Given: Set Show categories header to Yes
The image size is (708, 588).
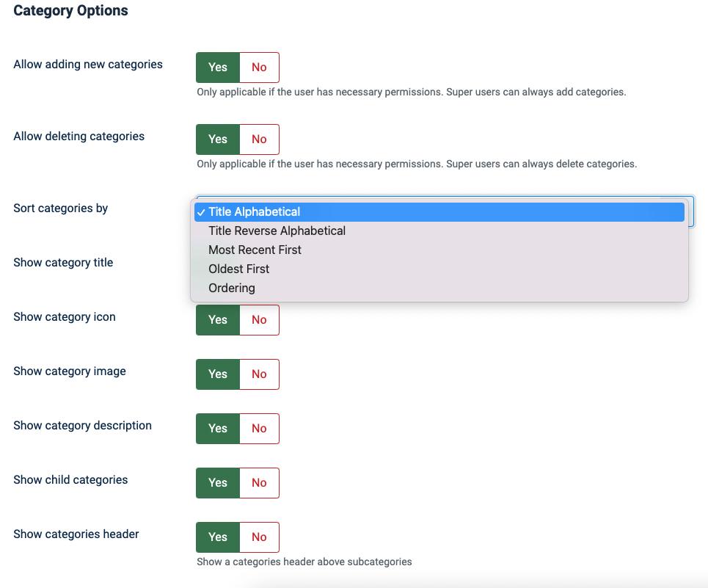Looking at the screenshot, I should coord(218,537).
